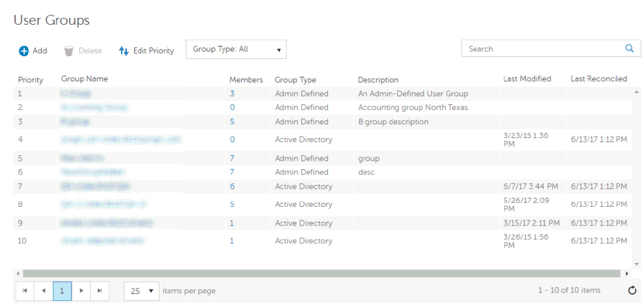Click members count 6 in row 7
The height and width of the screenshot is (303, 644).
point(232,186)
